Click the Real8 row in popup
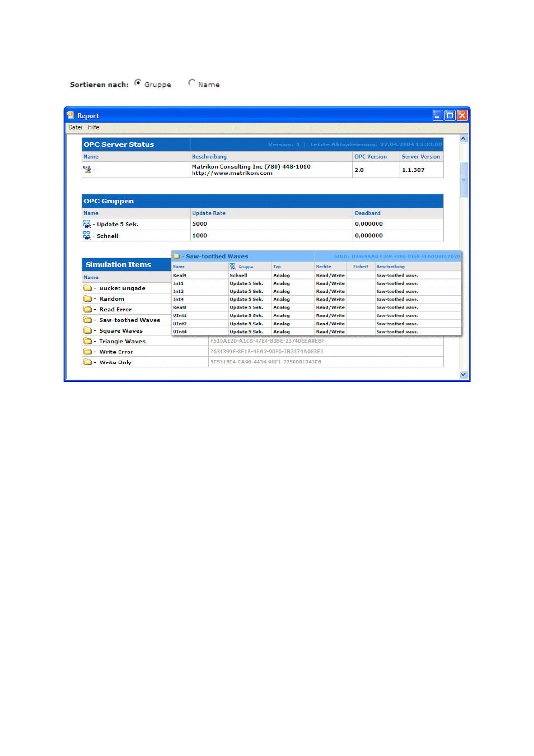534x756 pixels. 316,307
